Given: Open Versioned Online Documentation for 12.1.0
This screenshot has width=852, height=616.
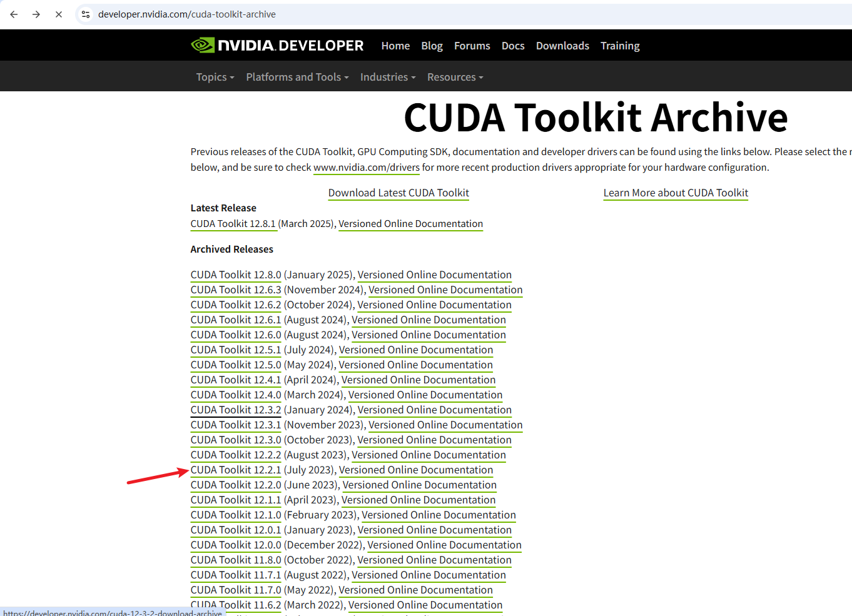Looking at the screenshot, I should (x=439, y=515).
